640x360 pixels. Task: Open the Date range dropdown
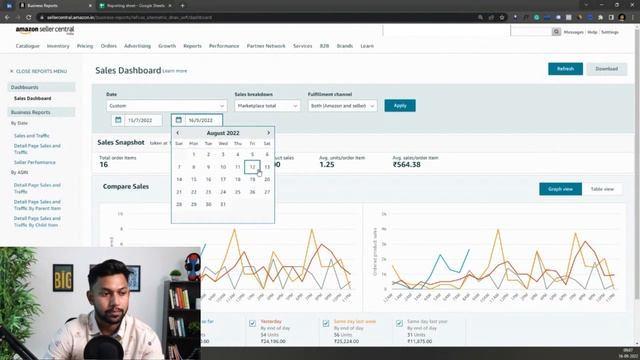(167, 106)
